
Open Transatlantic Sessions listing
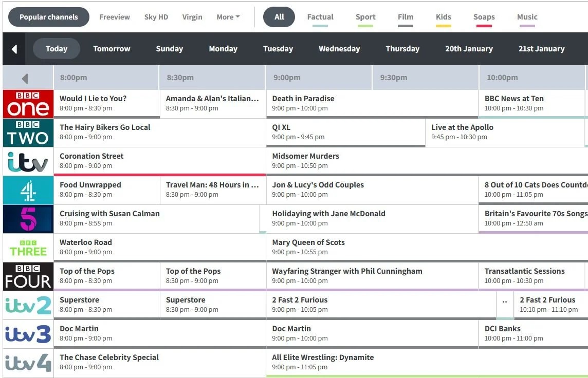click(532, 276)
